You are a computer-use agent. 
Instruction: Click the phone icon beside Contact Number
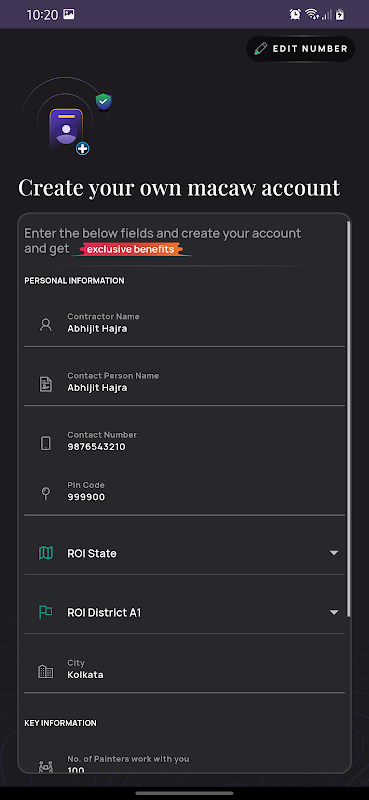tap(46, 443)
